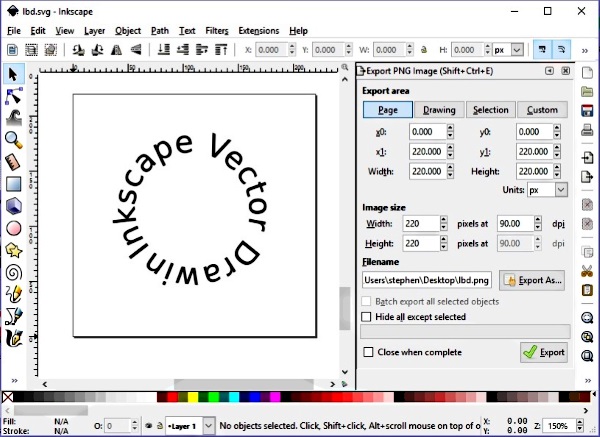
Task: Increase export dpi value stepper
Action: tap(538, 220)
